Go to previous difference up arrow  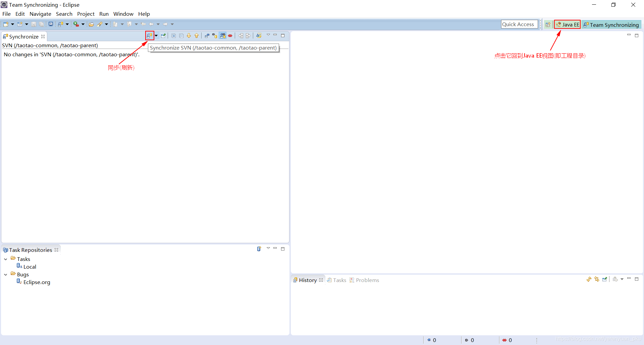click(197, 36)
